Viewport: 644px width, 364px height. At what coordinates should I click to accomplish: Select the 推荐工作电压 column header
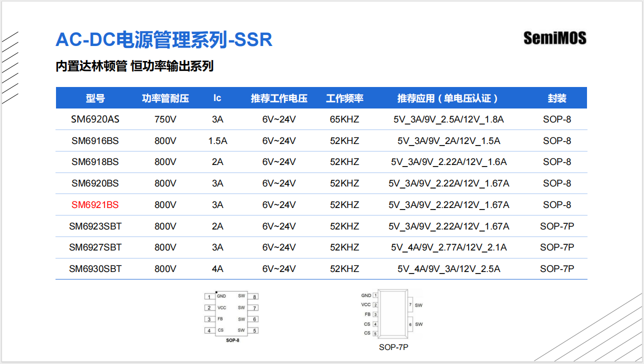279,98
